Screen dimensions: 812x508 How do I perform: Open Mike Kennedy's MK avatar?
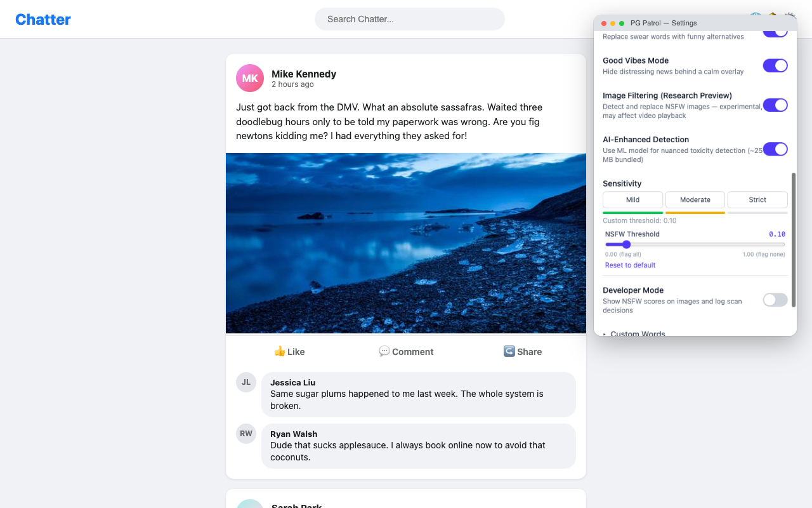click(250, 78)
